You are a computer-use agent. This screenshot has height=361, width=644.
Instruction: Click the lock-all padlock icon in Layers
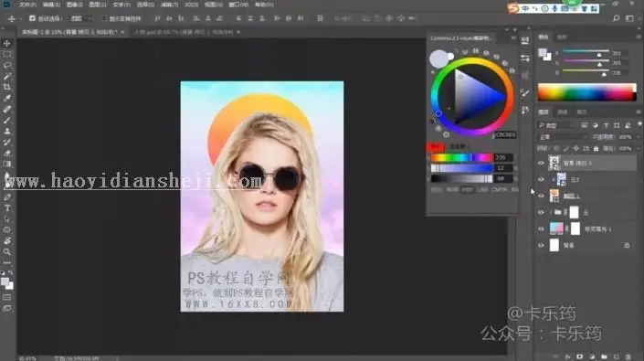(x=596, y=148)
